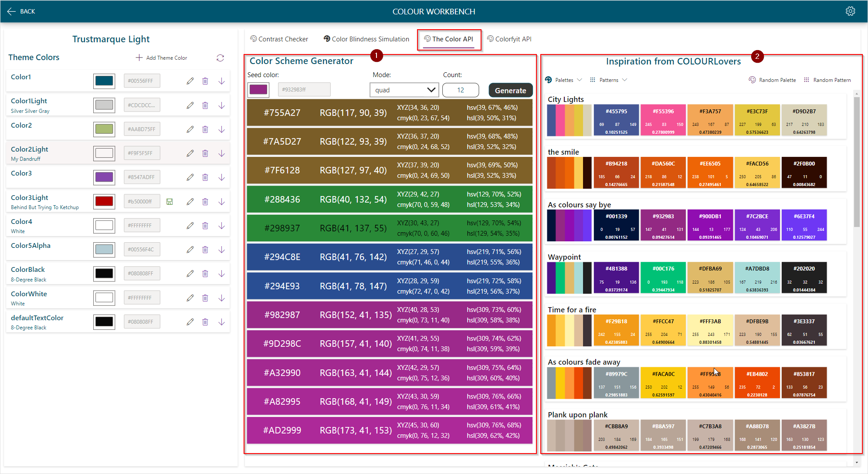
Task: Click the Color1 teal swatch
Action: (x=104, y=81)
